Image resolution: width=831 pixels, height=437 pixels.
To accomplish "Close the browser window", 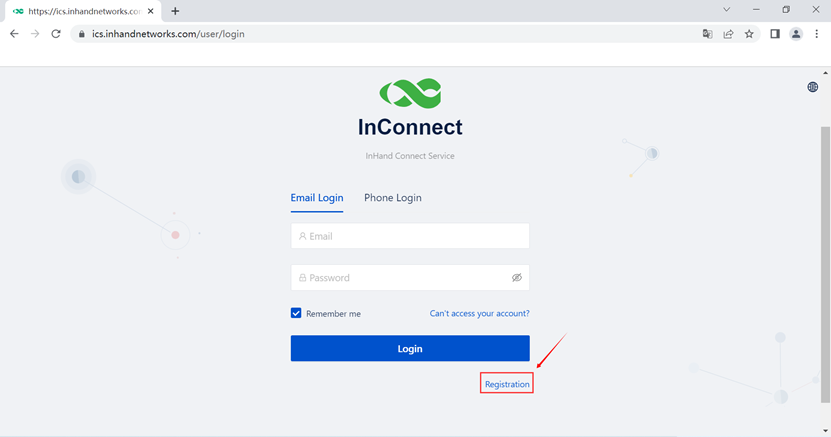I will tap(816, 10).
